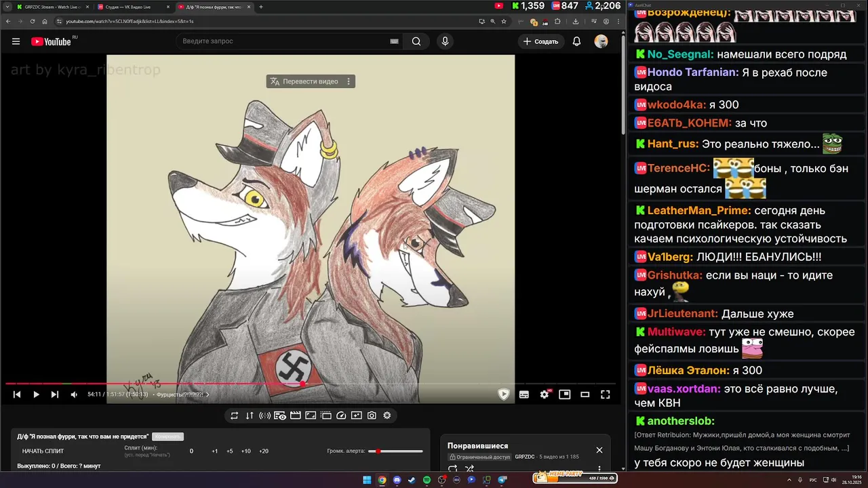Viewport: 868px width, 488px height.
Task: Mute the video volume speaker
Action: pos(74,394)
